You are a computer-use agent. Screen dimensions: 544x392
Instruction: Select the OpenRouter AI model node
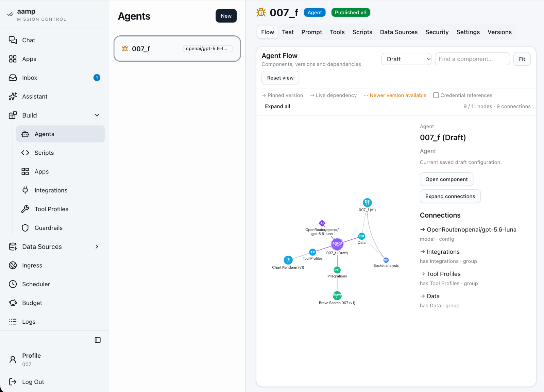(x=322, y=223)
